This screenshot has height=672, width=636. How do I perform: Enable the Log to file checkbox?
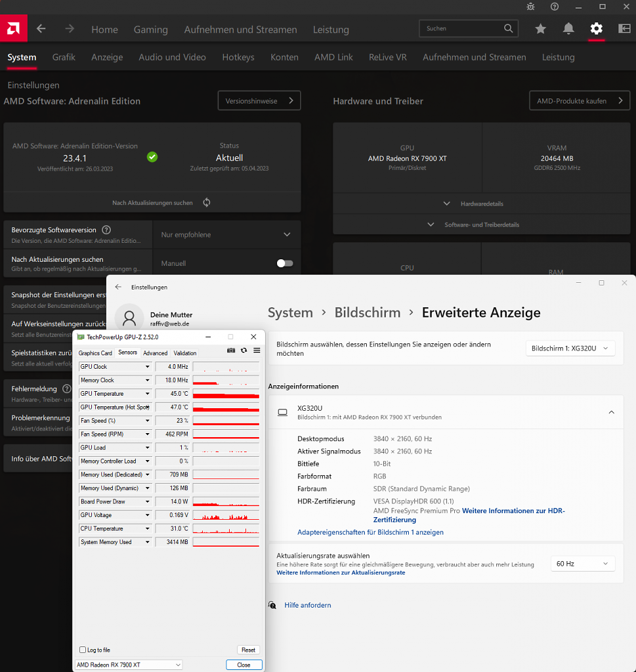tap(83, 650)
